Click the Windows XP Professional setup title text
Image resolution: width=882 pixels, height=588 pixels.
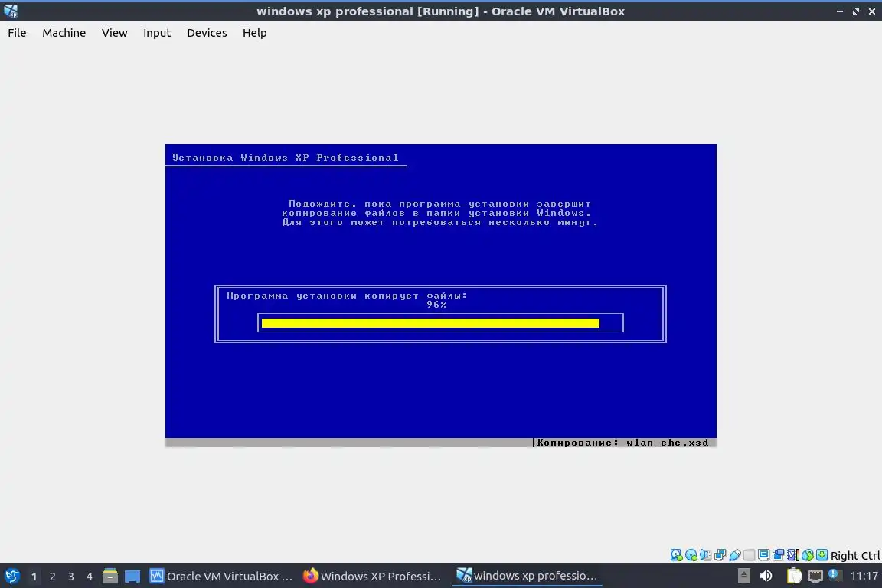pos(285,158)
